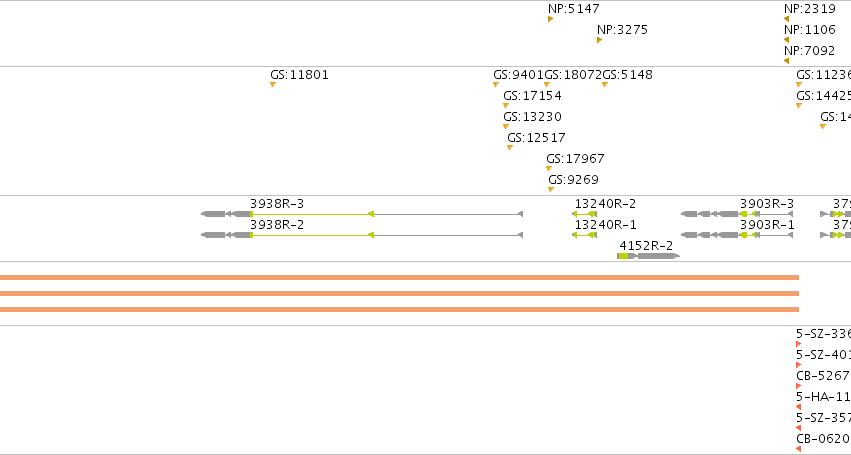The image size is (851, 455).
Task: Select the NP:3275 insertion marker
Action: coord(599,40)
